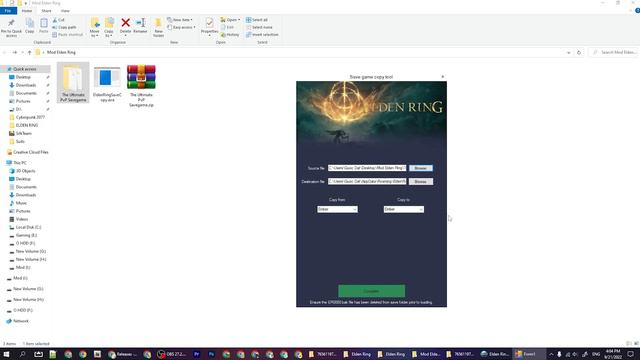Click the Copy ribbon button
This screenshot has height=360, width=640.
[x=30, y=26]
